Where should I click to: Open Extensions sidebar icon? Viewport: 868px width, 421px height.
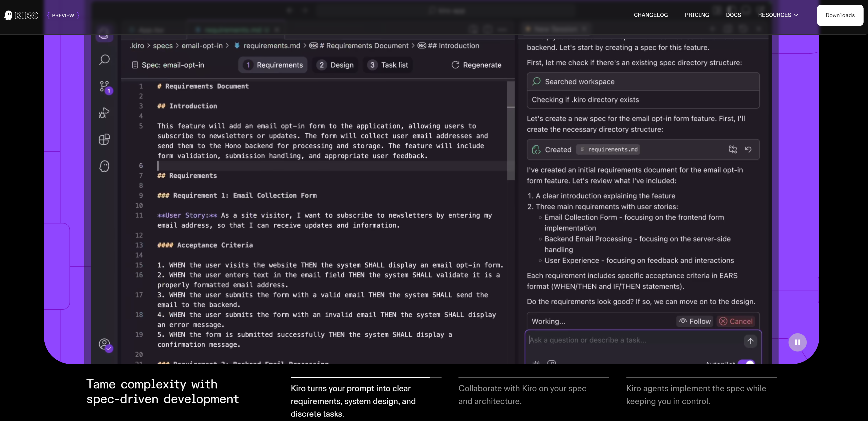point(104,139)
